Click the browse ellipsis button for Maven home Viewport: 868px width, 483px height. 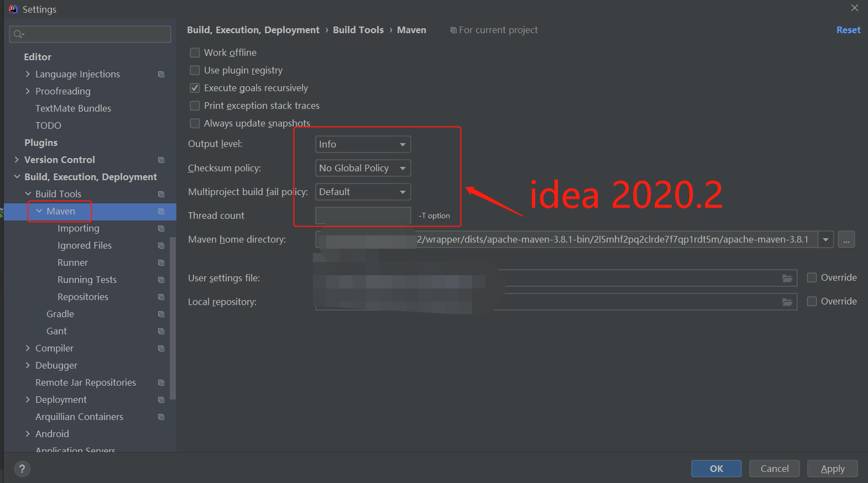(x=846, y=239)
